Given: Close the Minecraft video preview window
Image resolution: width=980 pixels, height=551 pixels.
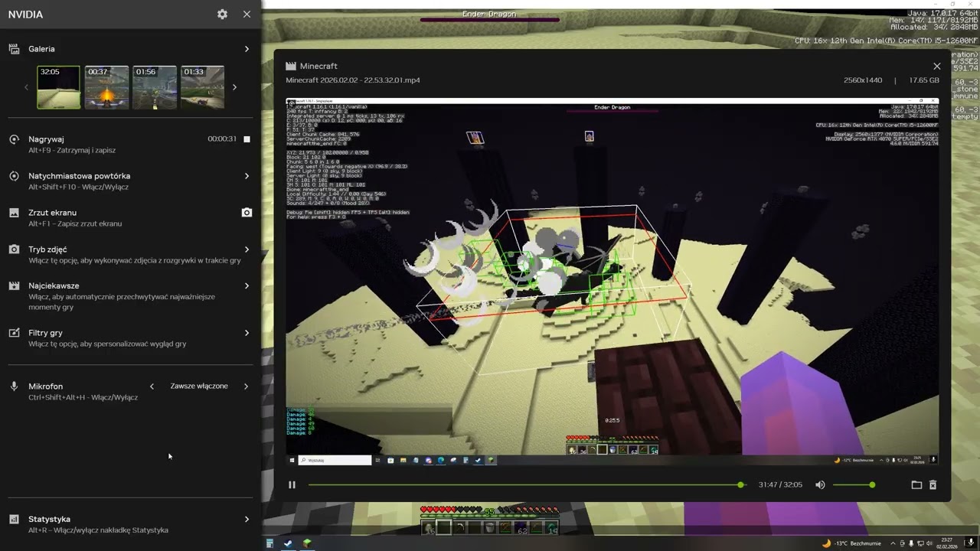Looking at the screenshot, I should tap(936, 67).
